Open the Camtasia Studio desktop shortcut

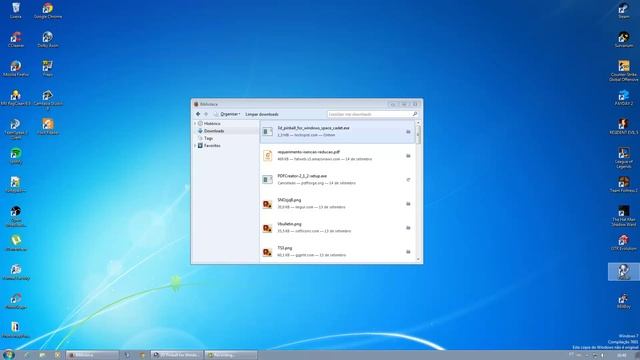click(x=48, y=99)
